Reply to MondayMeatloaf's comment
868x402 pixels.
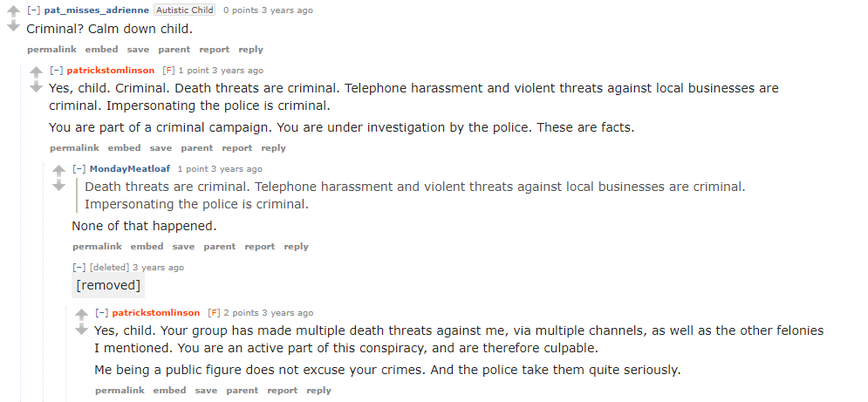click(x=296, y=247)
